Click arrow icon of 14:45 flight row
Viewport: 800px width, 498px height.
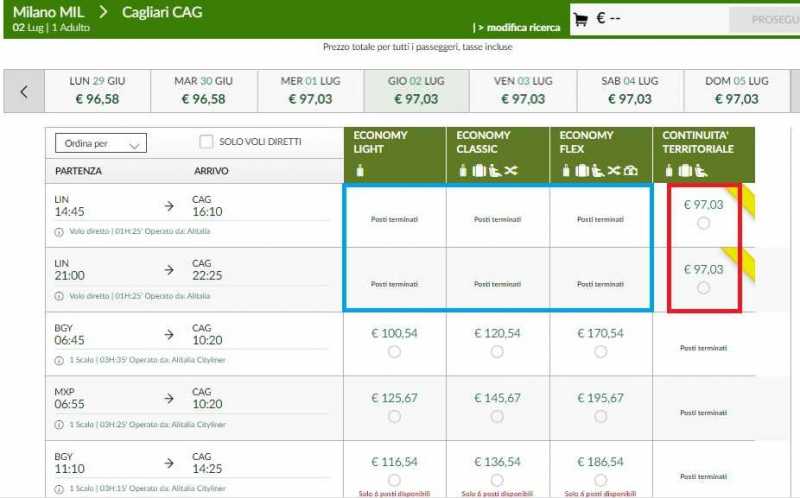[x=169, y=206]
